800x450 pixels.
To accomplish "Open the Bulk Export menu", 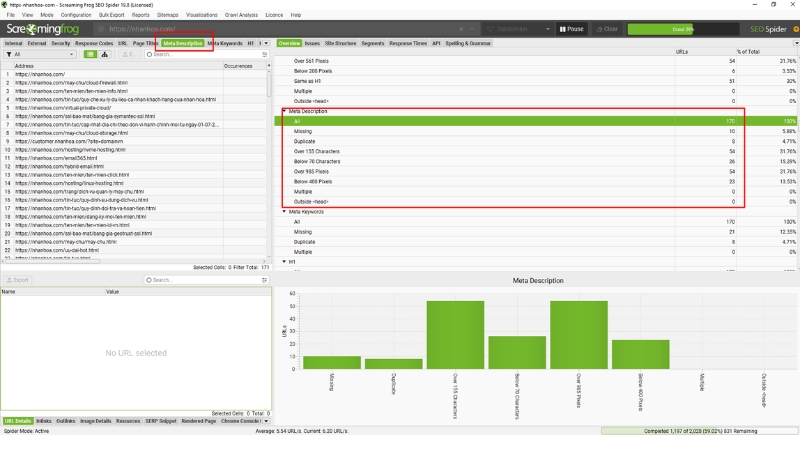I will click(x=111, y=15).
